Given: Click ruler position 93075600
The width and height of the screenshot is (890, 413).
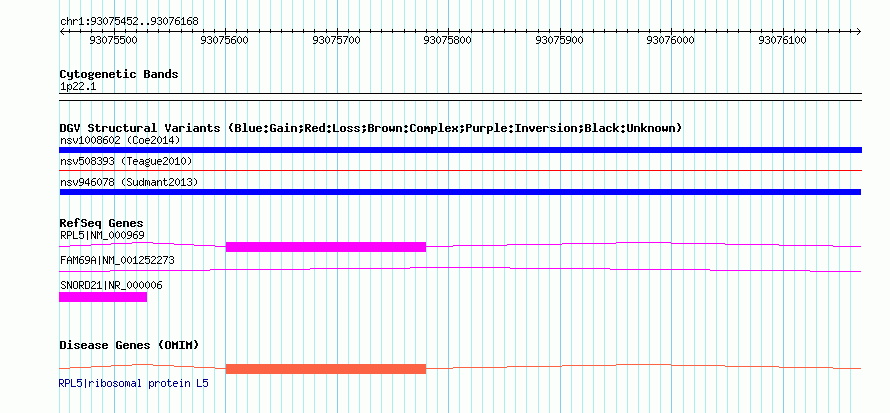Looking at the screenshot, I should [x=225, y=40].
